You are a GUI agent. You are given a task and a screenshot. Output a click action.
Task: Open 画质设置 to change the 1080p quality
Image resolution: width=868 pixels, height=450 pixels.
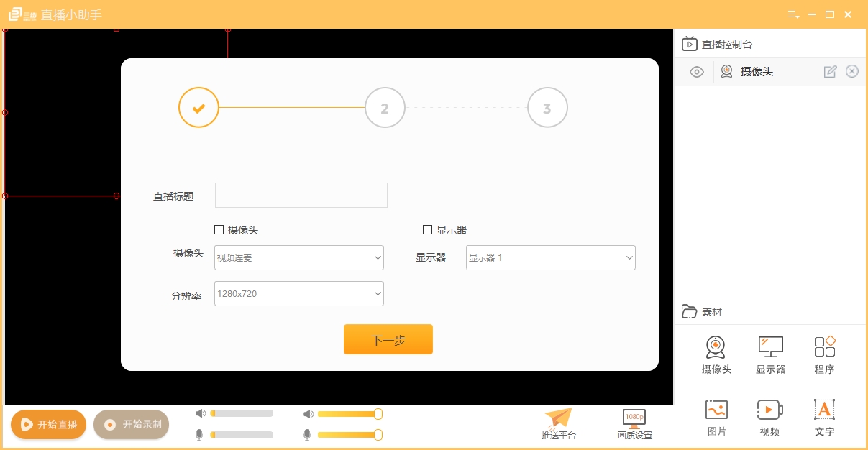(x=634, y=423)
